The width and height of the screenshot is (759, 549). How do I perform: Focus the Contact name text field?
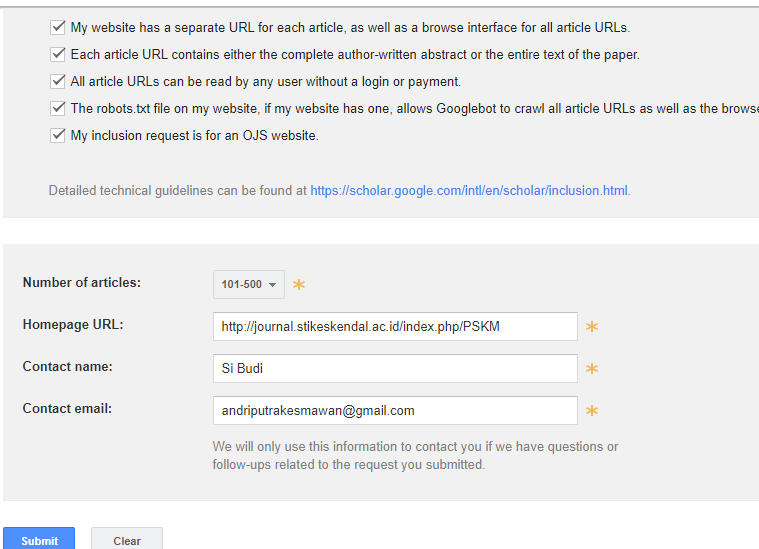(x=394, y=368)
